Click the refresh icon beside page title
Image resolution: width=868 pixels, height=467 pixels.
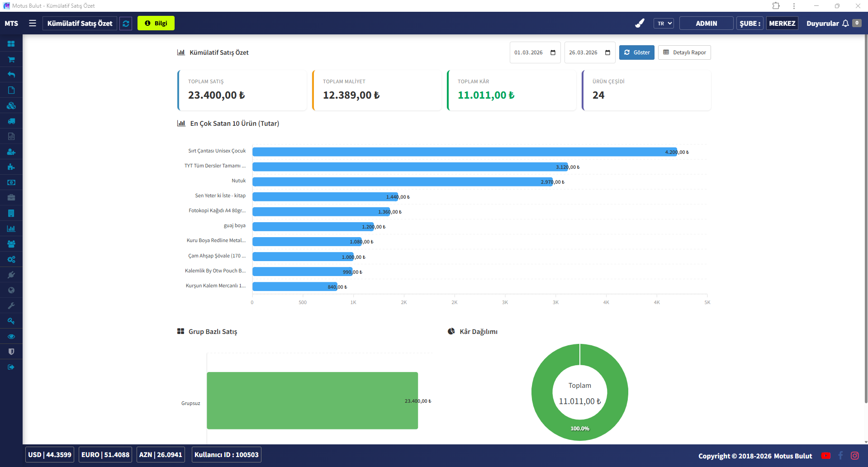[126, 23]
